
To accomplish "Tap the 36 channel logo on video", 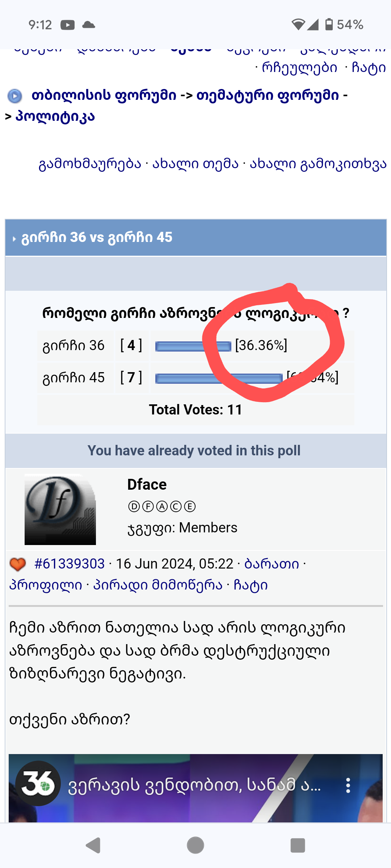I will (x=38, y=783).
